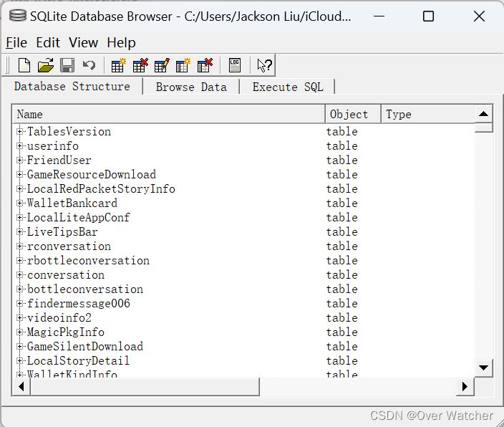
Task: Expand the LocalLiteAppConf table node
Action: click(x=19, y=217)
